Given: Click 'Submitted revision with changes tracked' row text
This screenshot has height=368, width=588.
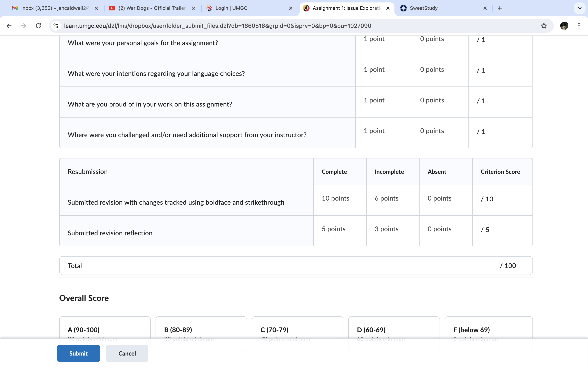Looking at the screenshot, I should tap(176, 202).
